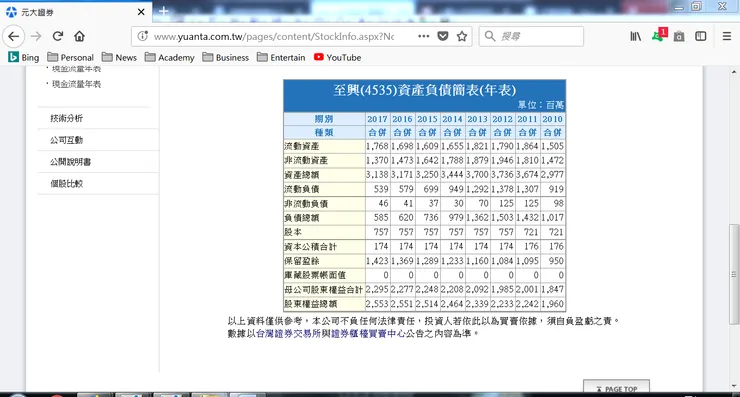Open the YouTube bookmark
This screenshot has width=740, height=397.
pos(337,57)
